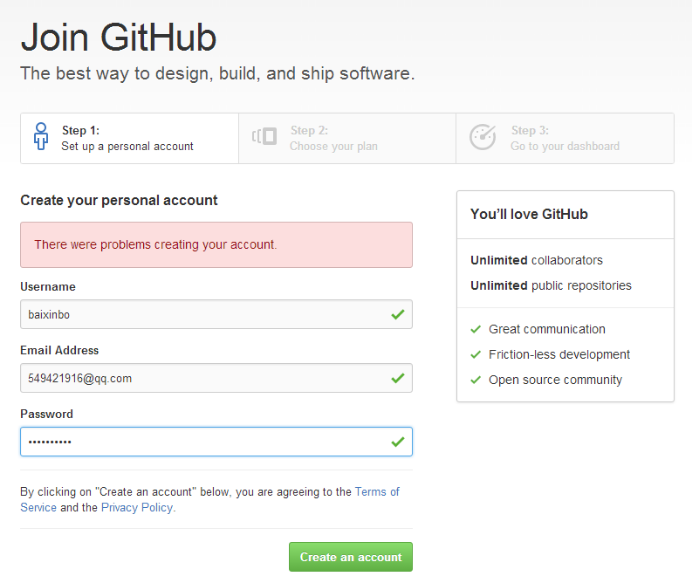Click checkmark beside Great communication
Viewport: 692px width, 575px height.
coord(475,329)
